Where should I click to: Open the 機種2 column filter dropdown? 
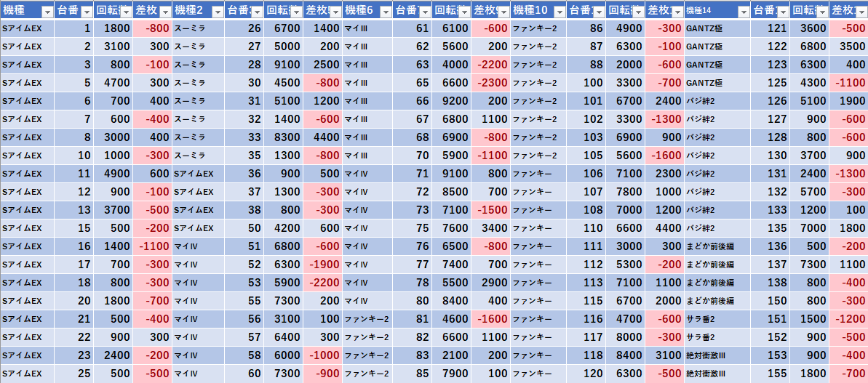coord(217,12)
